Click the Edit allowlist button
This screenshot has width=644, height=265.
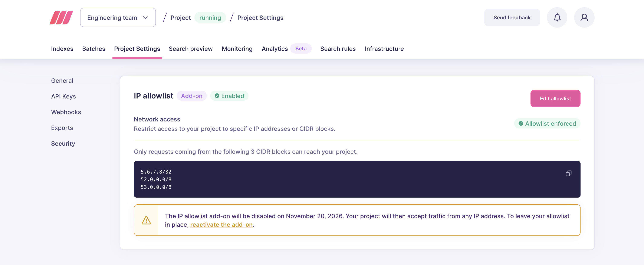click(x=555, y=98)
